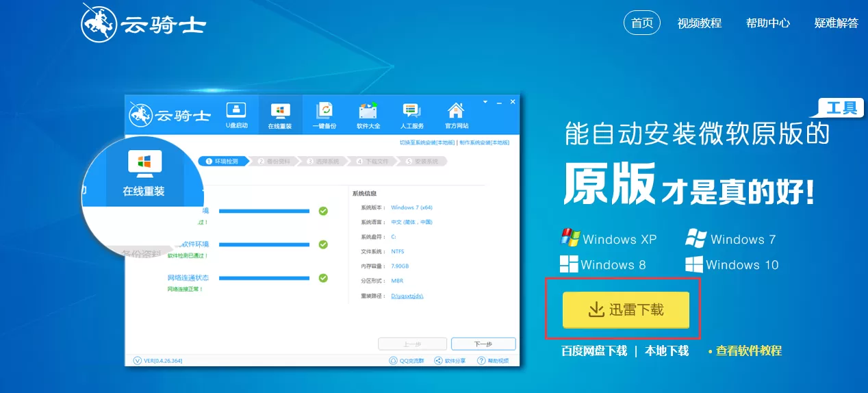Go to 帮助中心 in the top navigation
868x393 pixels.
pyautogui.click(x=768, y=23)
